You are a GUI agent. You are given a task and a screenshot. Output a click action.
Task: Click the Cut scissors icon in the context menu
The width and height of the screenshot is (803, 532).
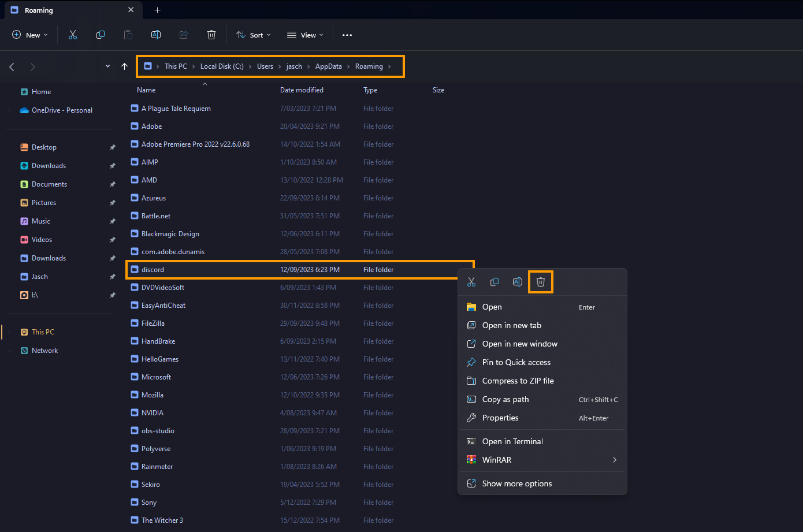pyautogui.click(x=471, y=282)
